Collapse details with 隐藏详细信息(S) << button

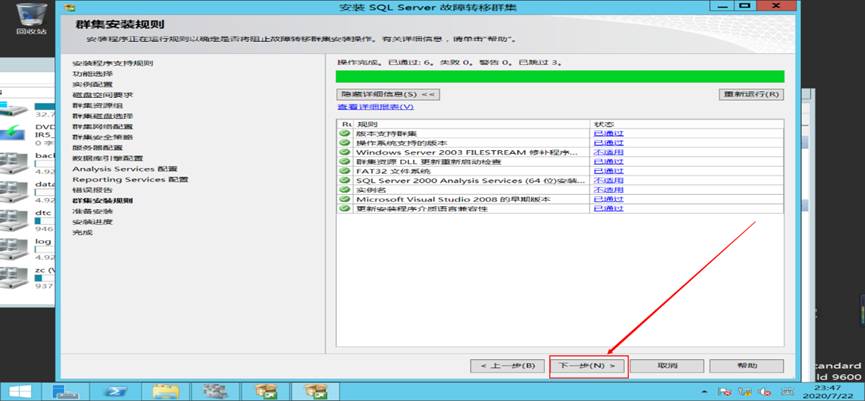pyautogui.click(x=388, y=94)
